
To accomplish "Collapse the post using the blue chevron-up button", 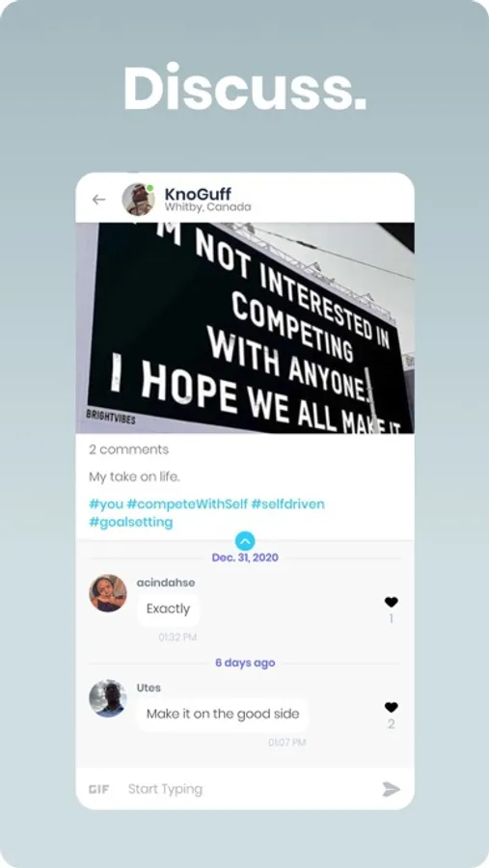I will pyautogui.click(x=245, y=541).
